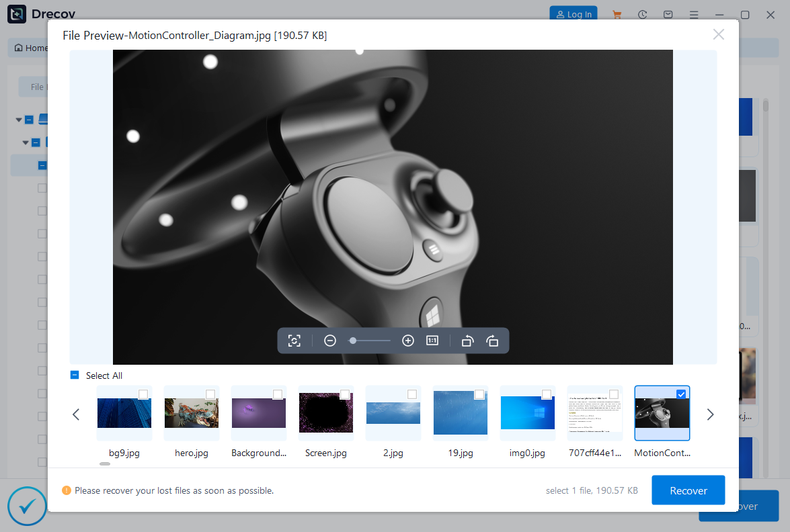Rotate the image counterclockwise
This screenshot has height=532, width=790.
tap(467, 341)
